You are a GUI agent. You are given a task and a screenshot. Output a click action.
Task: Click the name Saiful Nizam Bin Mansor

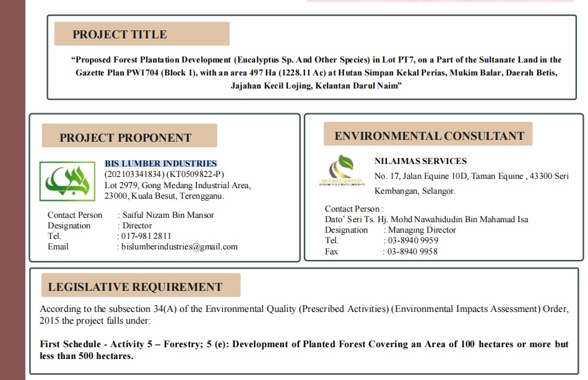point(168,215)
